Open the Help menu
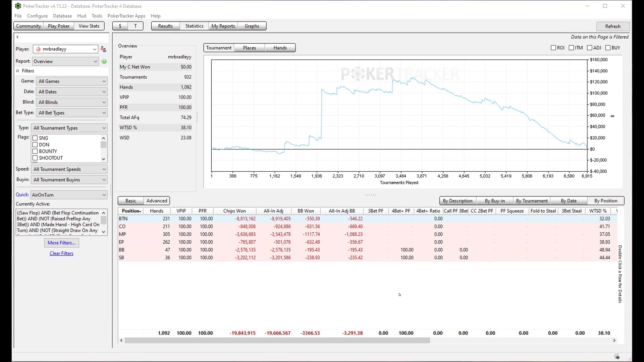Viewport: 644px width, 362px height. (x=156, y=16)
